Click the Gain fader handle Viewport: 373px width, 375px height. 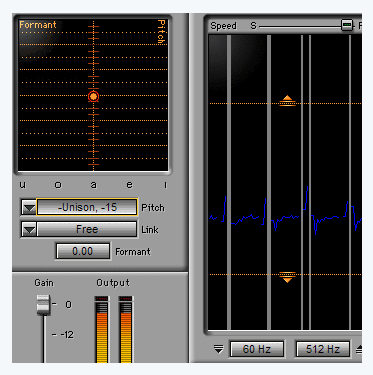pos(44,305)
